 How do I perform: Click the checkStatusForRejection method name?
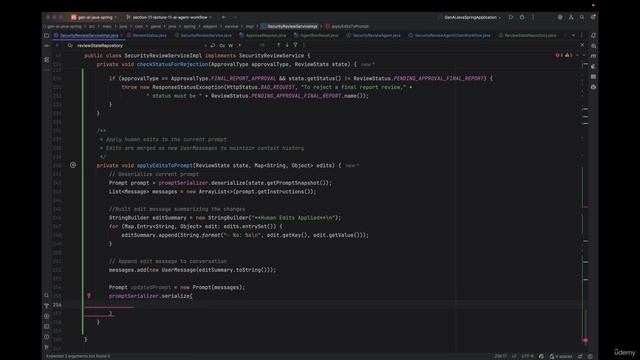pos(172,64)
